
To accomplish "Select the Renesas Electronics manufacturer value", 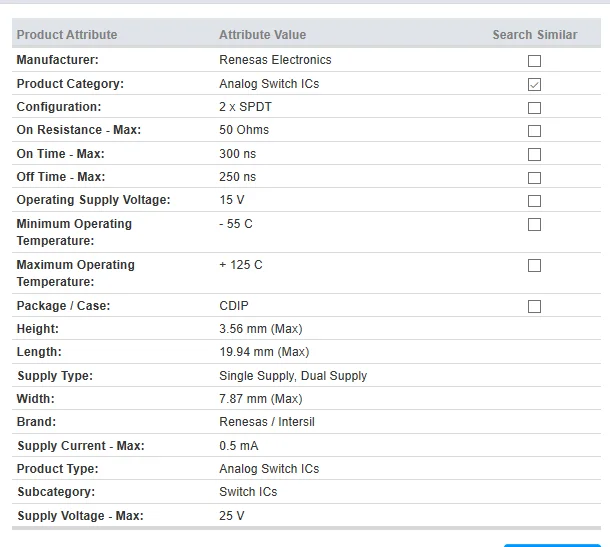I will click(x=275, y=60).
